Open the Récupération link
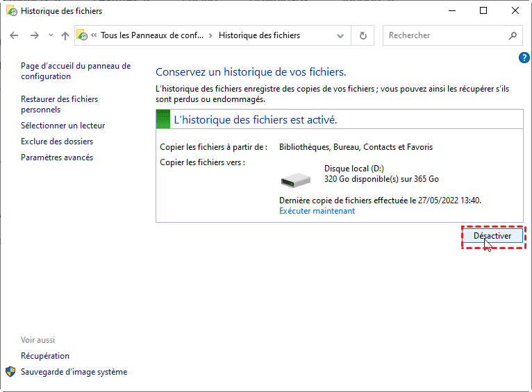This screenshot has height=392, width=532. pos(44,356)
